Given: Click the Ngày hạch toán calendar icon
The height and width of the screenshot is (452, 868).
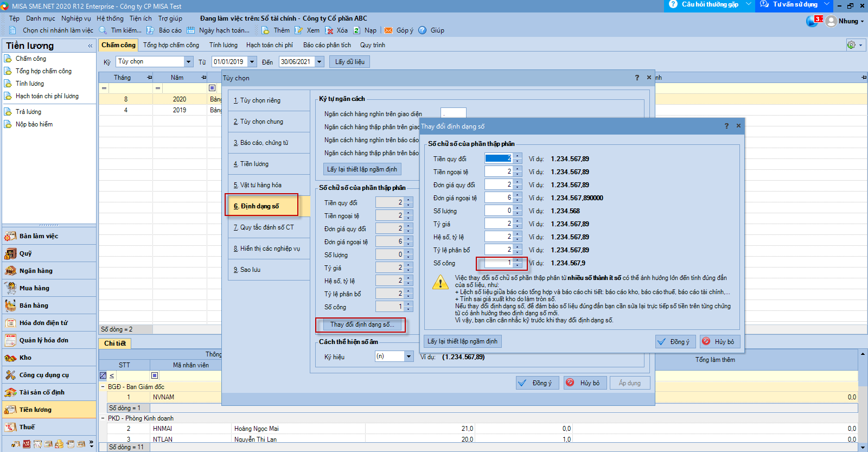Looking at the screenshot, I should pos(191,30).
